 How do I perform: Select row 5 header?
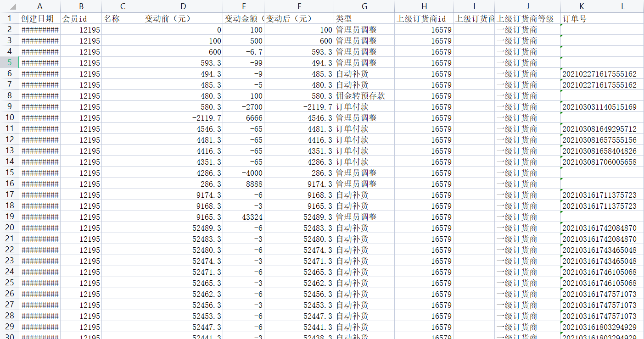click(x=9, y=63)
